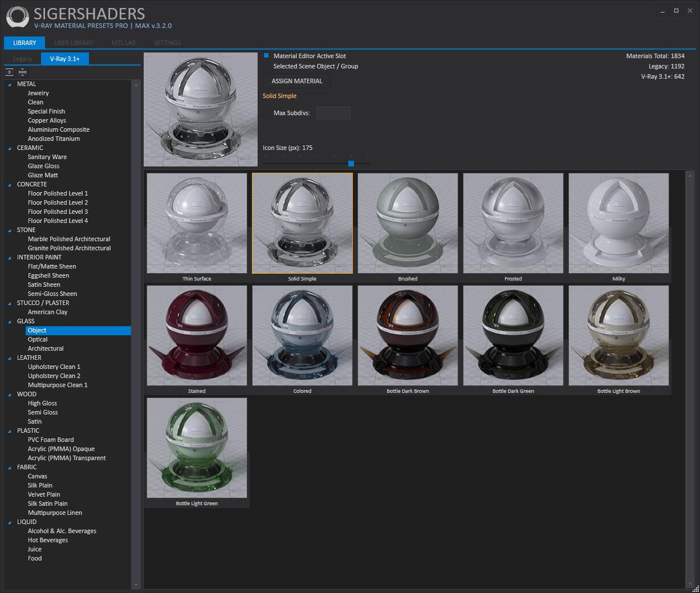Screen dimensions: 700x593
Task: Switch to the Legacy materials tab
Action: click(x=22, y=59)
